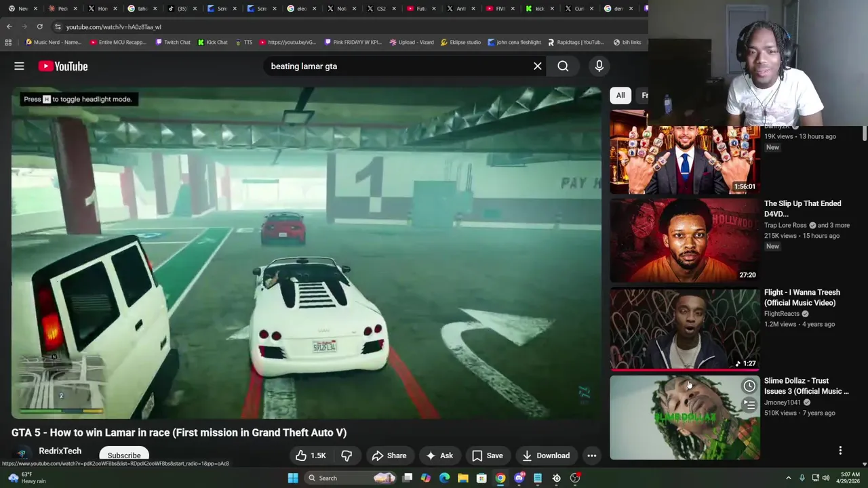
Task: Open FlightReacts channel name
Action: [781, 314]
